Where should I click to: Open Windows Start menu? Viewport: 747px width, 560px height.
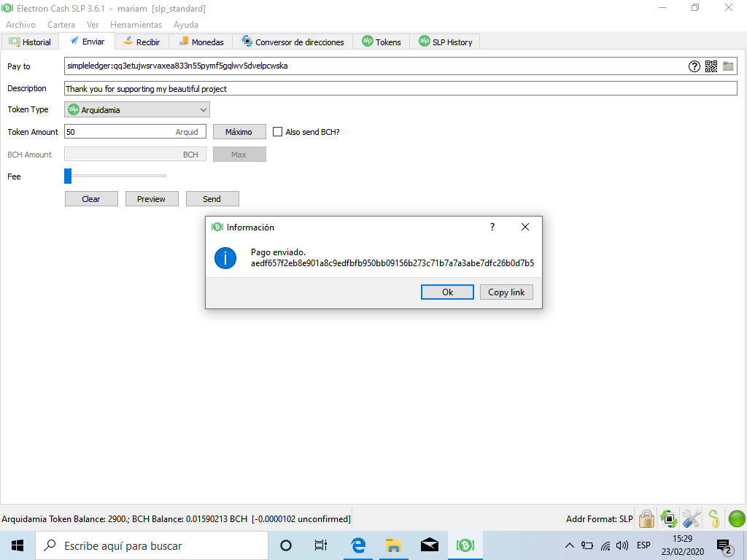18,545
